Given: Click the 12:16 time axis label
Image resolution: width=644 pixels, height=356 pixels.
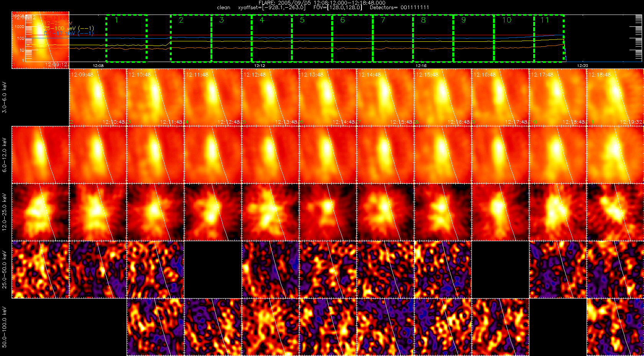Looking at the screenshot, I should coord(421,65).
